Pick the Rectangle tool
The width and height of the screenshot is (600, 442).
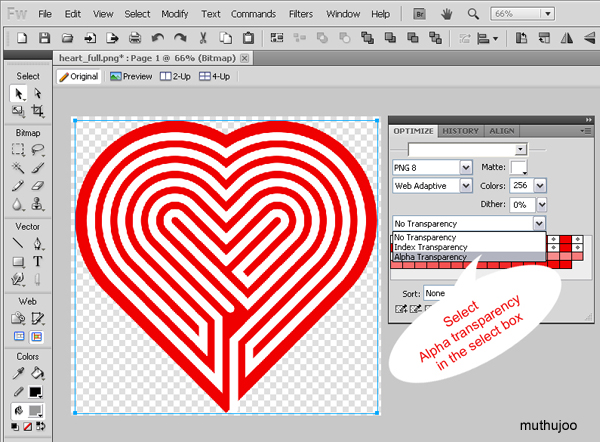tap(18, 261)
